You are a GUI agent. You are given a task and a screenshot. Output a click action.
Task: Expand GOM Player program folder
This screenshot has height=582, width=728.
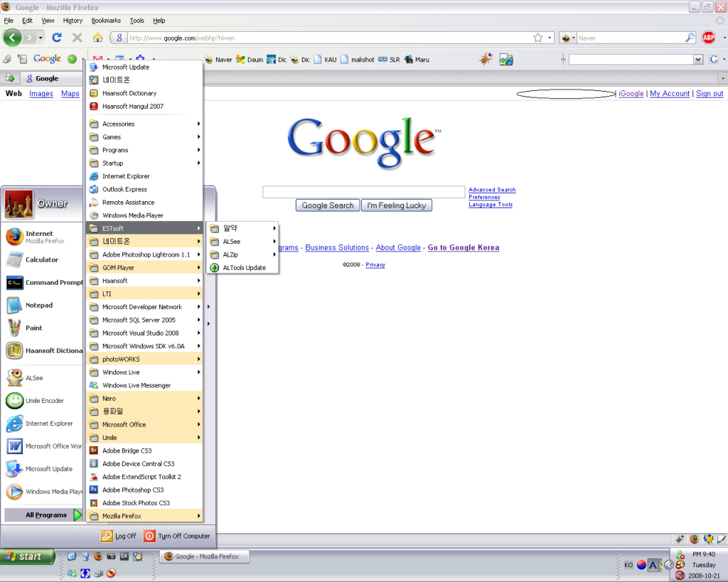pos(144,268)
